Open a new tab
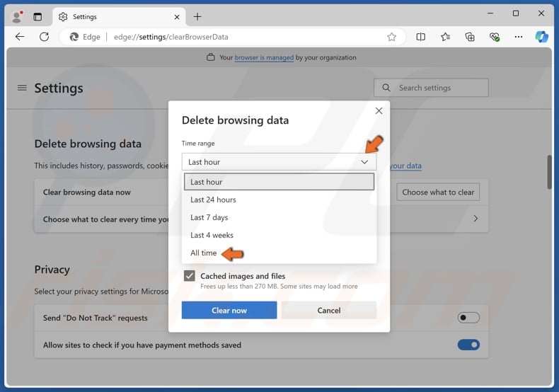The width and height of the screenshot is (559, 392). point(197,16)
